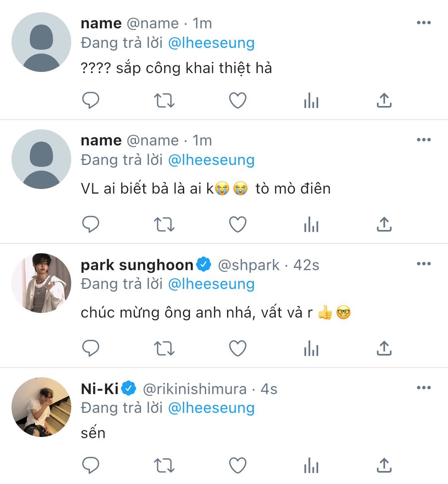Retweet the 'sắp công khai thiệt hả' tweet
448x484 pixels.
[164, 101]
